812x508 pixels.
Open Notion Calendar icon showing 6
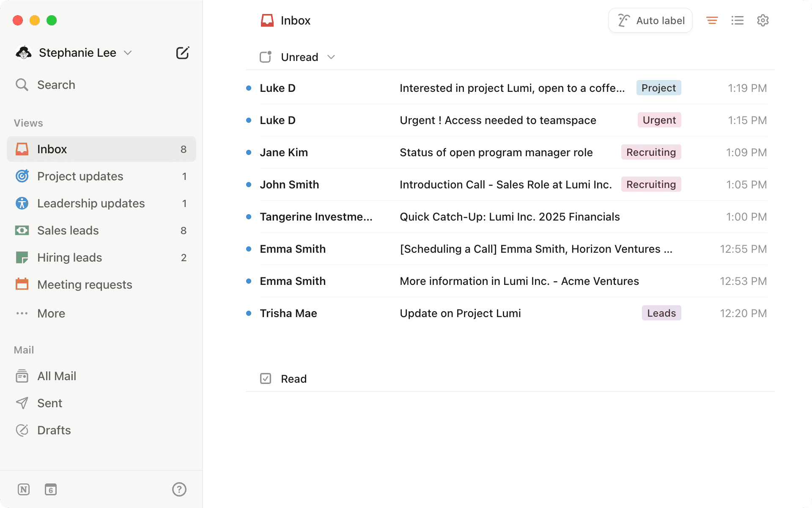click(x=51, y=489)
